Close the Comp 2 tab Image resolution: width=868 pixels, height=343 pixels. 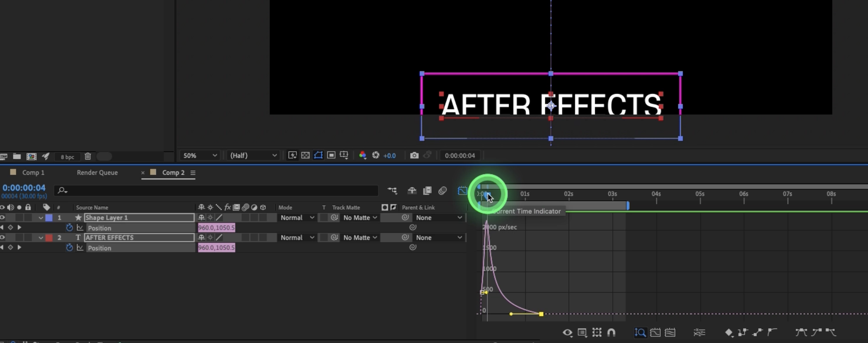(x=143, y=173)
